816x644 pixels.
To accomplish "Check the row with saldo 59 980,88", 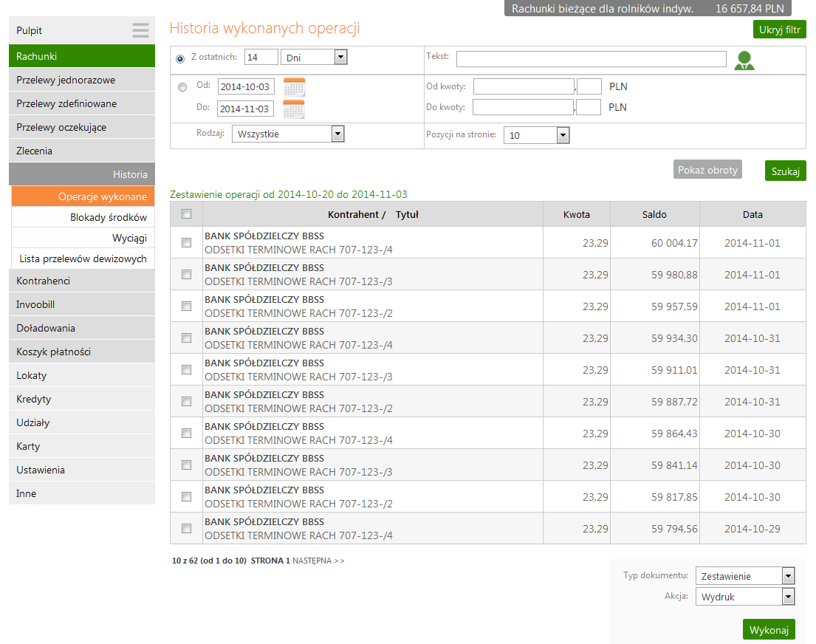I will [x=186, y=274].
